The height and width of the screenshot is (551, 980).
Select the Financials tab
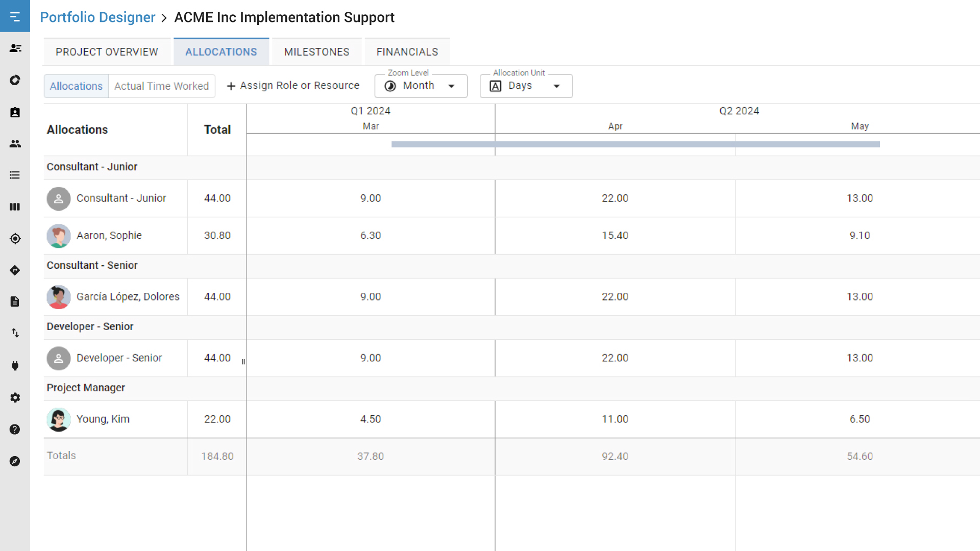[x=407, y=52]
